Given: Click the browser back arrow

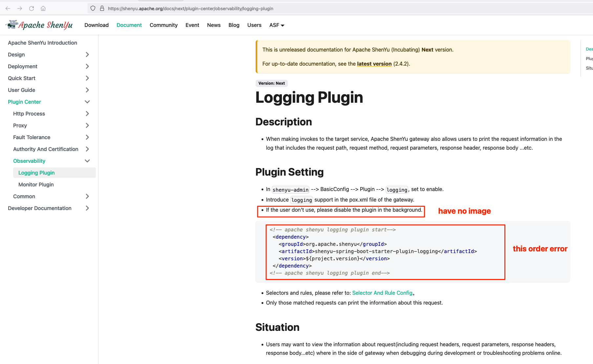Looking at the screenshot, I should pos(8,9).
